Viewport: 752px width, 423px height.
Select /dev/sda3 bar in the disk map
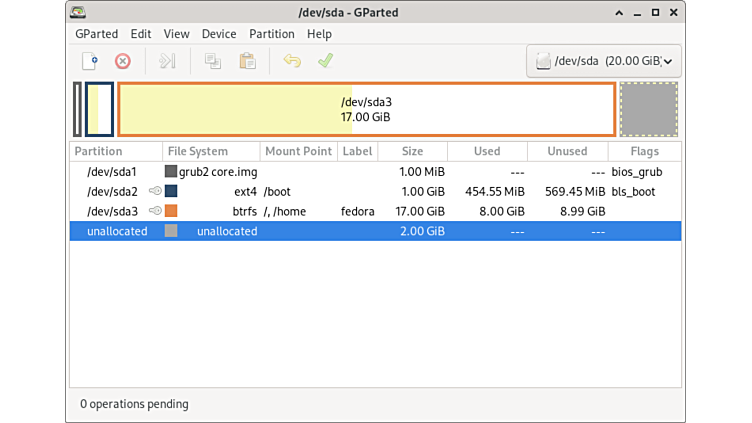(365, 109)
